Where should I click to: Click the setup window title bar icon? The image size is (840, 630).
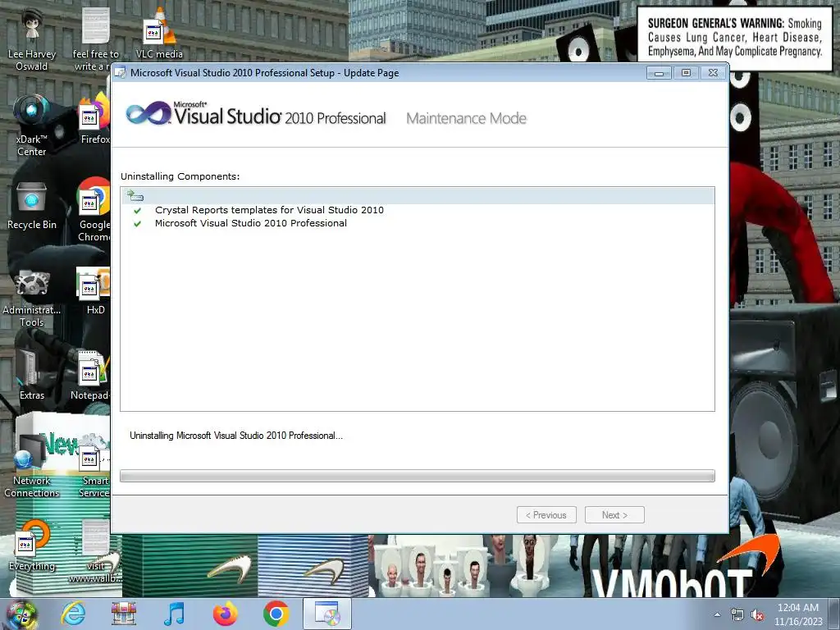(x=121, y=73)
